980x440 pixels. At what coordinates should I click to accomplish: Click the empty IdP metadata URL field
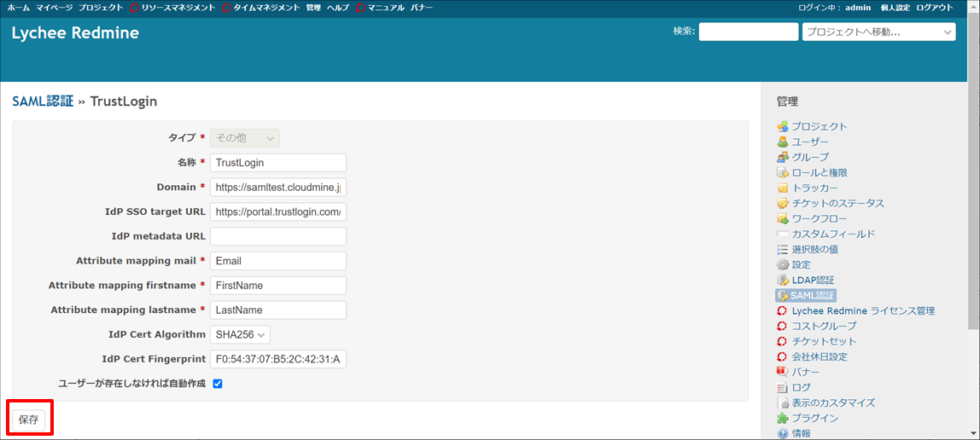[278, 236]
